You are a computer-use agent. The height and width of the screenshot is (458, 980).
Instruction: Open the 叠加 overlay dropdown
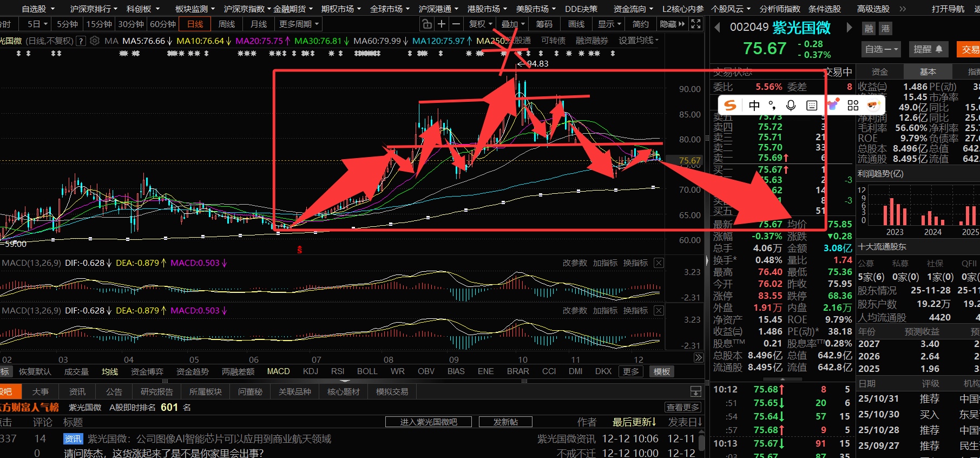coord(513,24)
